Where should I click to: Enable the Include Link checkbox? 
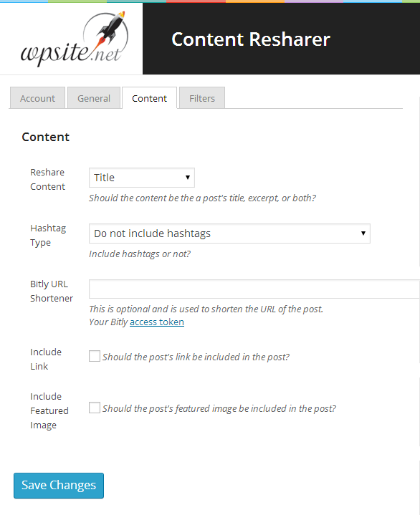point(95,356)
